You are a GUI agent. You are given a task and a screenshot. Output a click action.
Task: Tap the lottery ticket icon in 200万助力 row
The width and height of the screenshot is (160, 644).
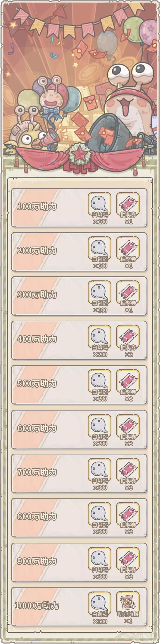point(128,249)
